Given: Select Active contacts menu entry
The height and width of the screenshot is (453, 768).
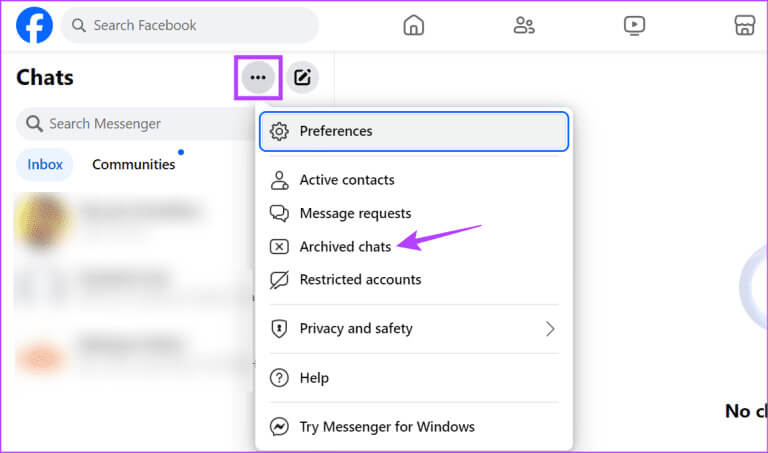Looking at the screenshot, I should point(414,180).
